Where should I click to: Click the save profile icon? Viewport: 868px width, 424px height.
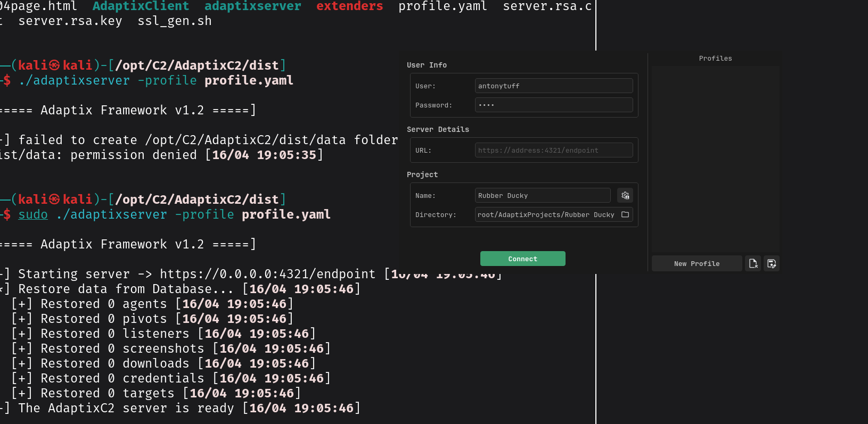point(771,263)
